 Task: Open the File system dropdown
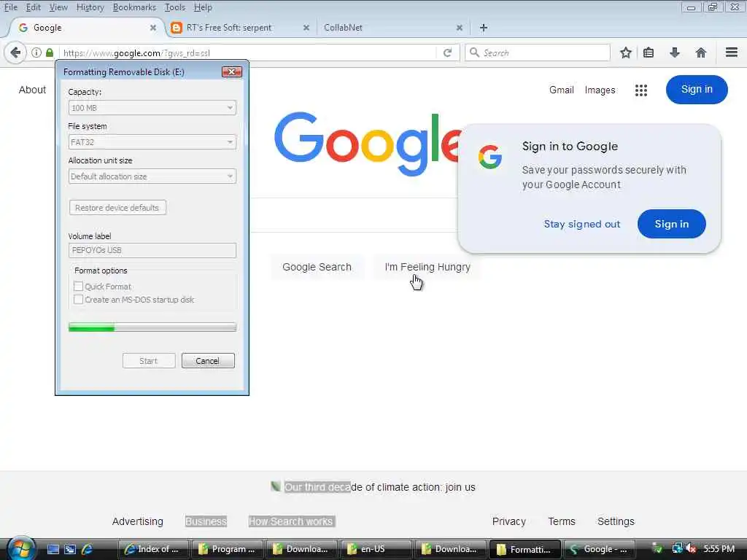tap(152, 142)
